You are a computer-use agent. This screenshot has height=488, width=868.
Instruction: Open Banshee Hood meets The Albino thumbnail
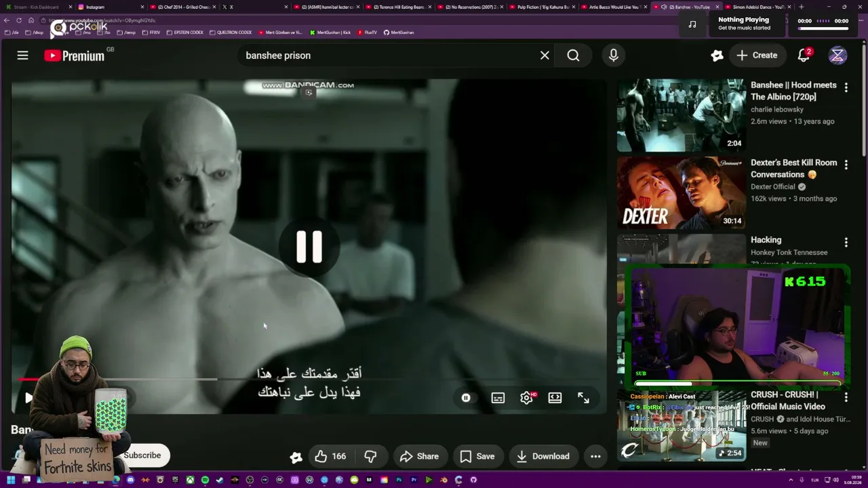pos(681,115)
